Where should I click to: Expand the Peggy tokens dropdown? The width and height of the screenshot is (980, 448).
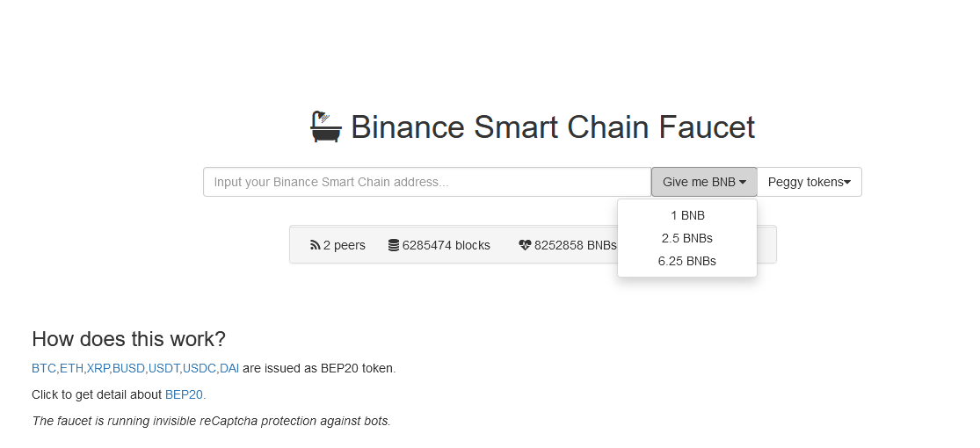tap(809, 182)
